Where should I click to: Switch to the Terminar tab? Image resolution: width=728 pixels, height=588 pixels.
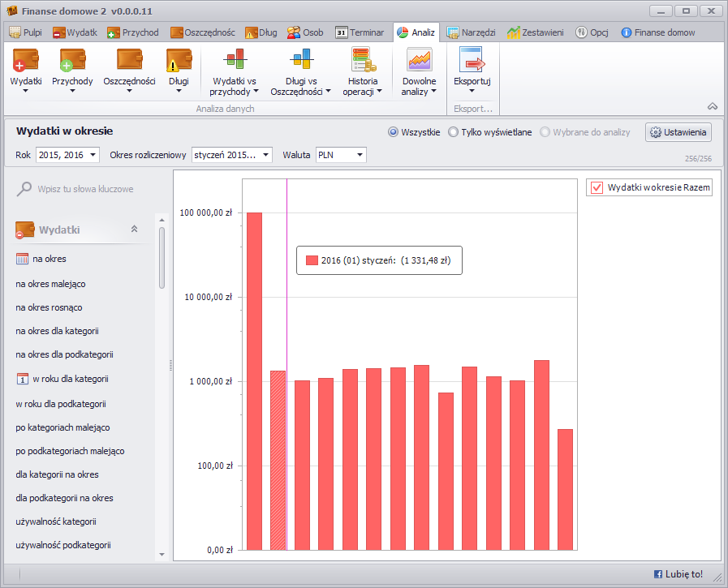[360, 32]
